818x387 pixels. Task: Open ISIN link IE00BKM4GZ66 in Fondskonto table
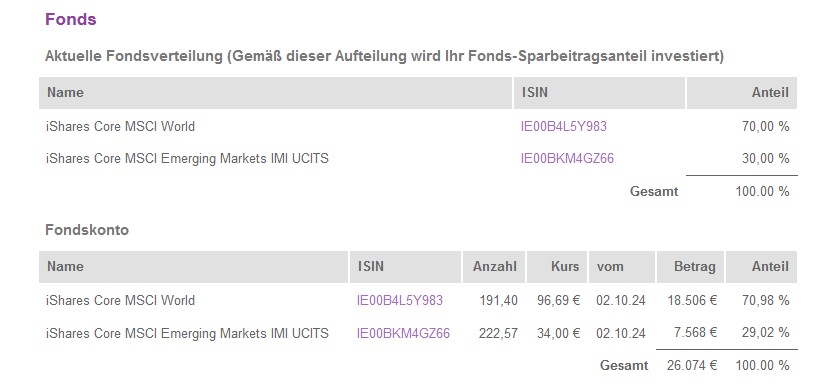coord(403,333)
